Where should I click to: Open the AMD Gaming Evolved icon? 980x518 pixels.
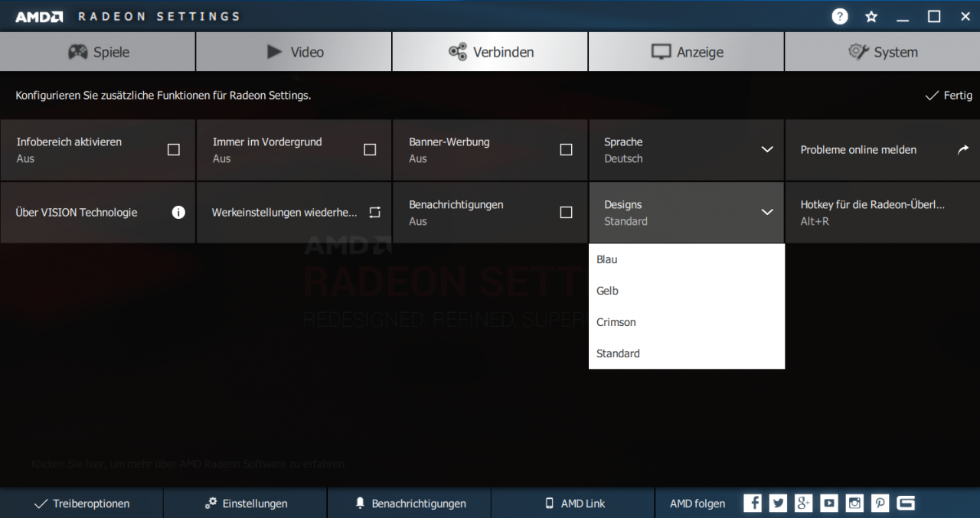coord(906,503)
